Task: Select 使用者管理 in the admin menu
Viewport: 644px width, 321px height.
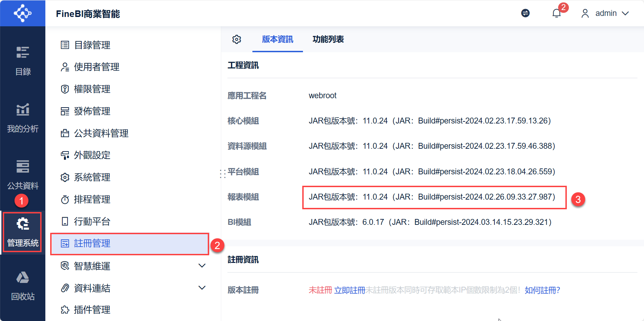Action: [x=96, y=67]
